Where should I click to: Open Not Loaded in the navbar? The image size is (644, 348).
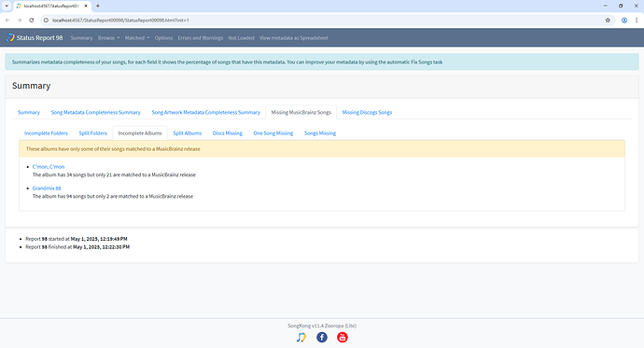241,37
